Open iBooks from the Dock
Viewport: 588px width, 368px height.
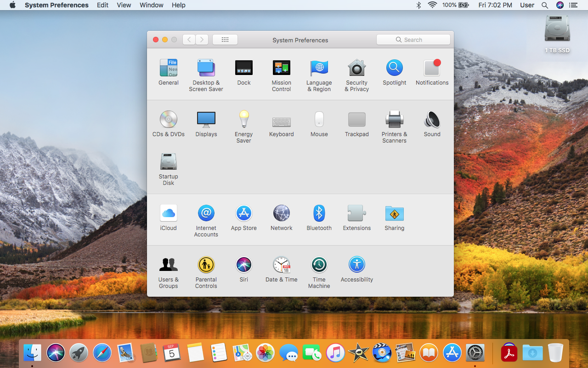pyautogui.click(x=429, y=353)
